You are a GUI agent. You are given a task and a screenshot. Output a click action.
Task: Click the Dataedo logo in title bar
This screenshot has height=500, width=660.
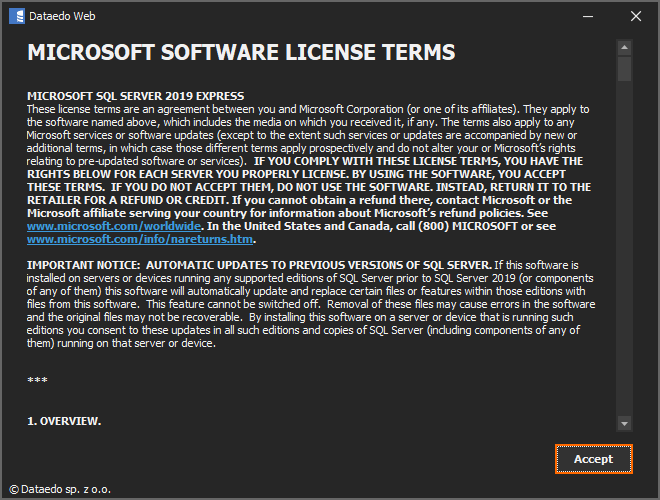tap(14, 16)
